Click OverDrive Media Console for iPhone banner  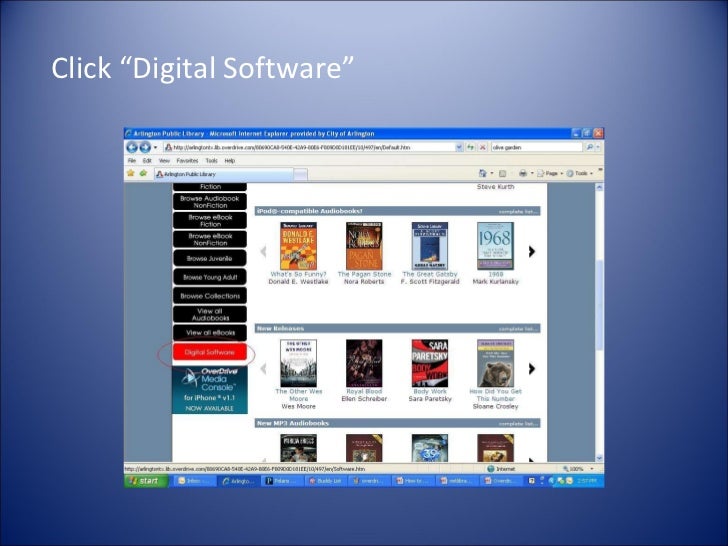tap(210, 390)
